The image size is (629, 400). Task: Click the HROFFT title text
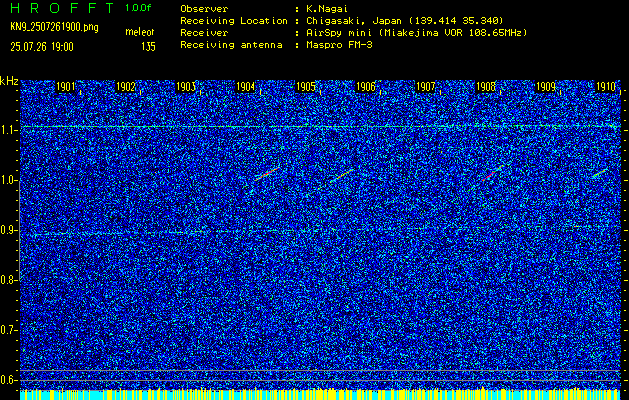point(62,8)
